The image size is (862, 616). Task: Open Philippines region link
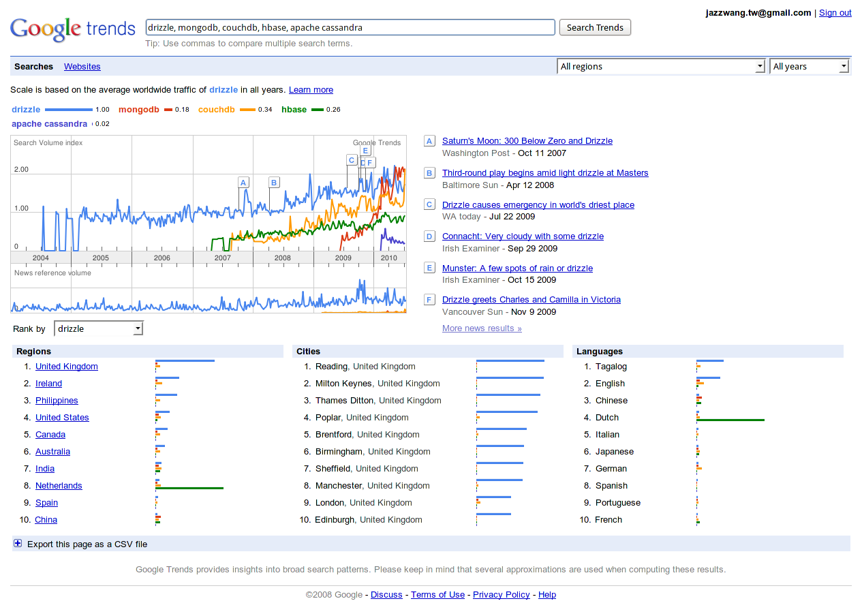click(x=57, y=401)
